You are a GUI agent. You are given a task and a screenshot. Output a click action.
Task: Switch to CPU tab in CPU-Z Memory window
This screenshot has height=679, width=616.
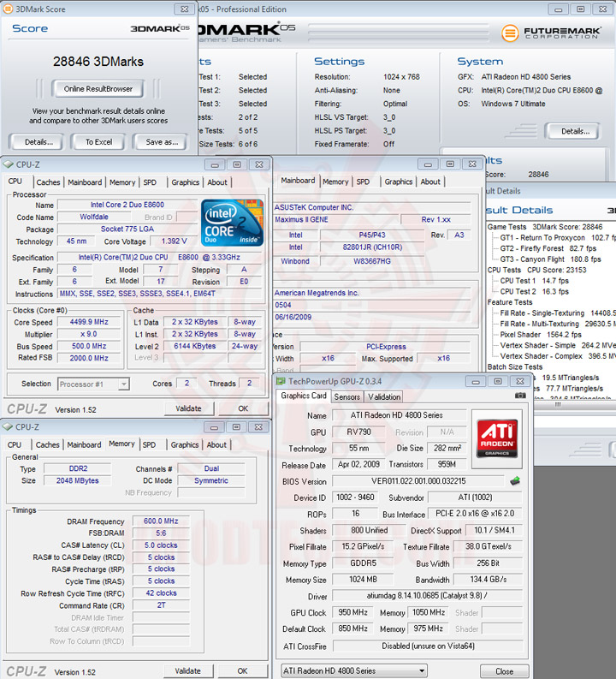(15, 444)
